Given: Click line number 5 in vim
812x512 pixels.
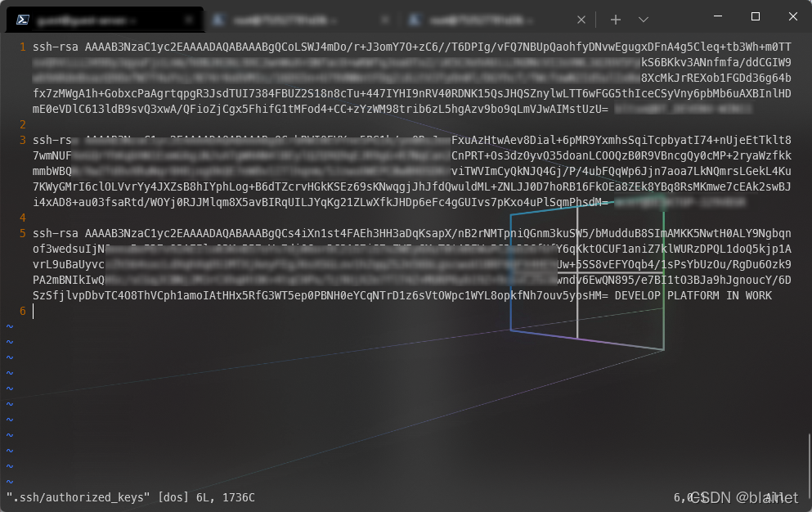Looking at the screenshot, I should 23,233.
